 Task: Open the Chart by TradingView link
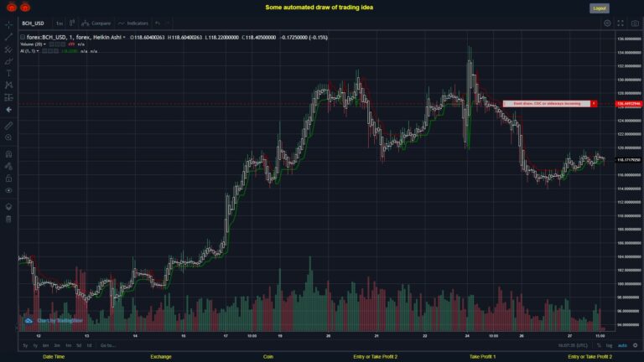[55, 321]
